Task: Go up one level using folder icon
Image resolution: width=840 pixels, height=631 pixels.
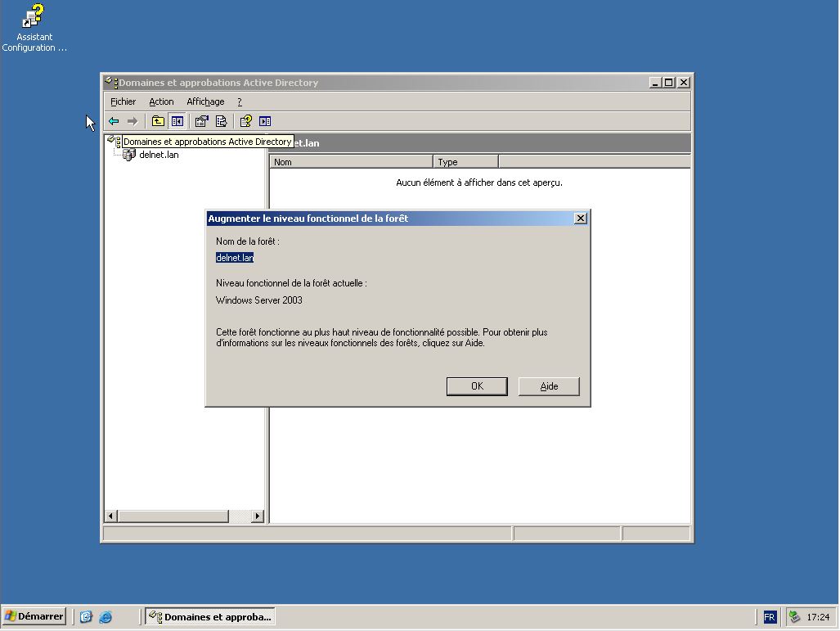Action: point(158,121)
